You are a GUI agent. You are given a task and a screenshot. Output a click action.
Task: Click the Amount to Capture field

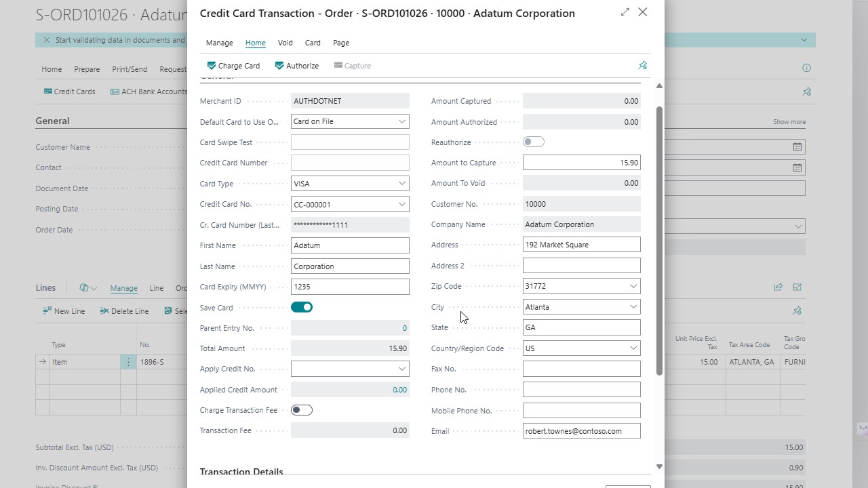point(581,163)
